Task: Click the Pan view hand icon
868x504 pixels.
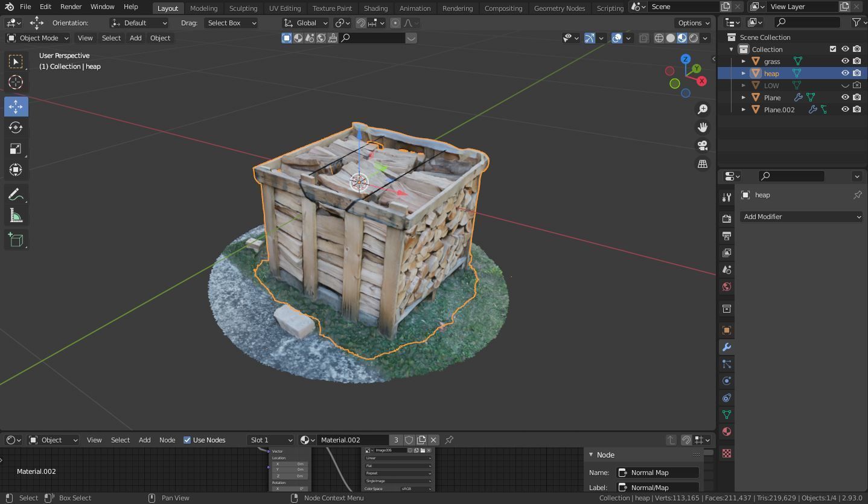Action: coord(703,127)
